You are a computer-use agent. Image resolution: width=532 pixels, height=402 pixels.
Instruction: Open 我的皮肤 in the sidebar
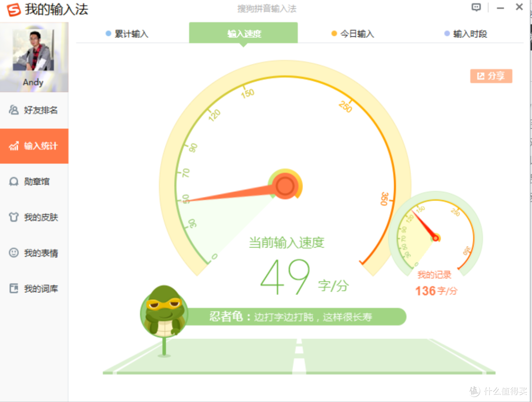click(34, 217)
